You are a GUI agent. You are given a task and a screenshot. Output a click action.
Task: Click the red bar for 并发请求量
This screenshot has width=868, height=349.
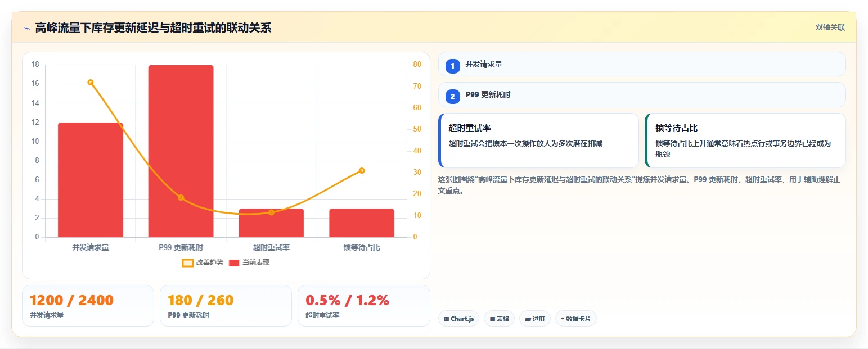point(91,180)
